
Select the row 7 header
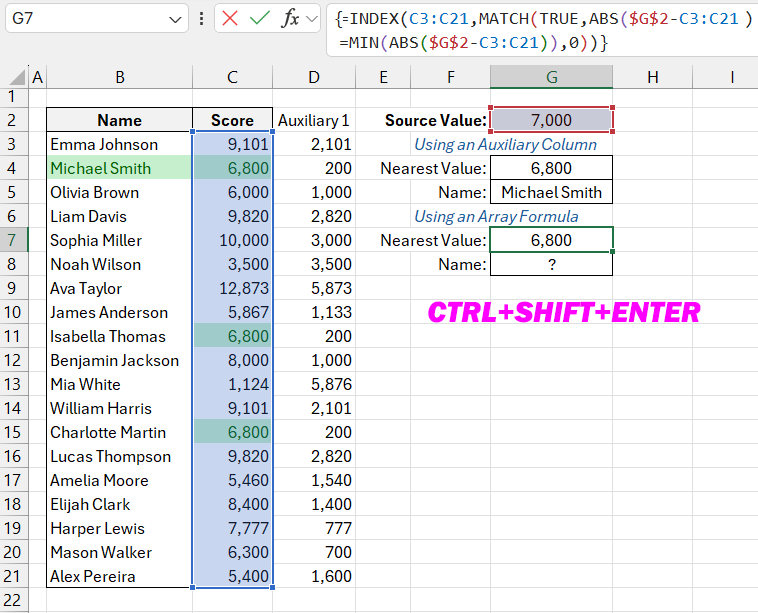coord(13,240)
